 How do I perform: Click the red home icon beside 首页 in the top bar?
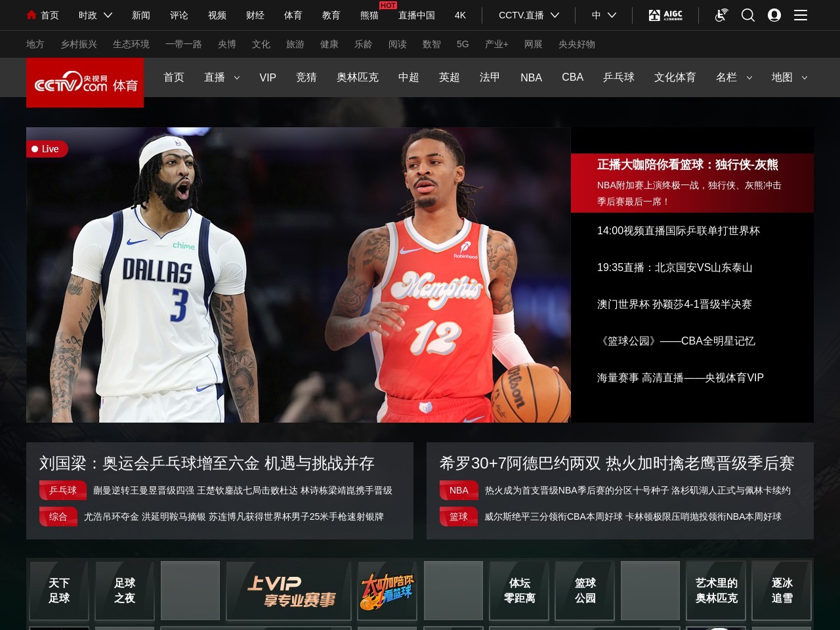click(31, 14)
